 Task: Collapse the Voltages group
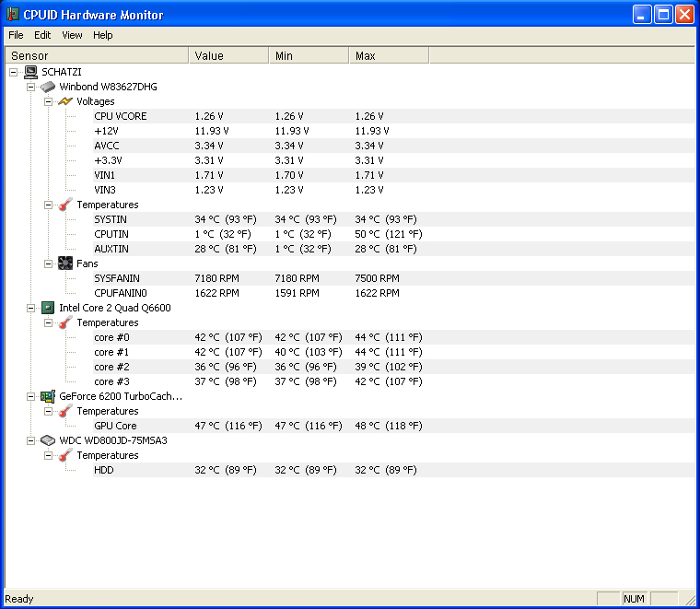(48, 101)
